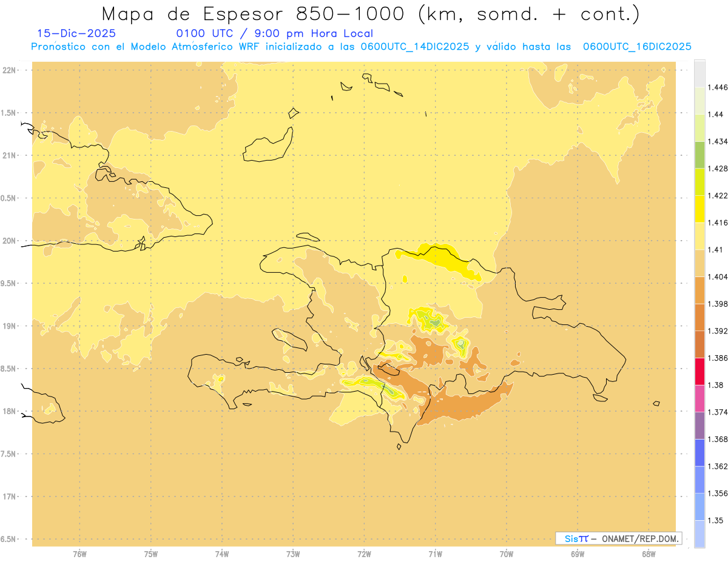Select the purple legend swatch between 1.368 and 1.374
The height and width of the screenshot is (562, 728).
[x=699, y=426]
